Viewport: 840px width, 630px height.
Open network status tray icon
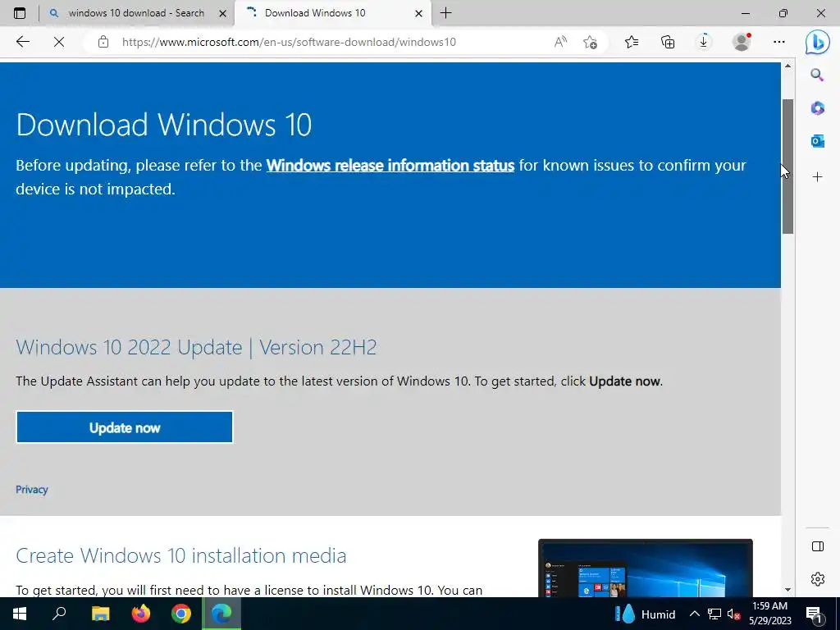click(x=714, y=614)
